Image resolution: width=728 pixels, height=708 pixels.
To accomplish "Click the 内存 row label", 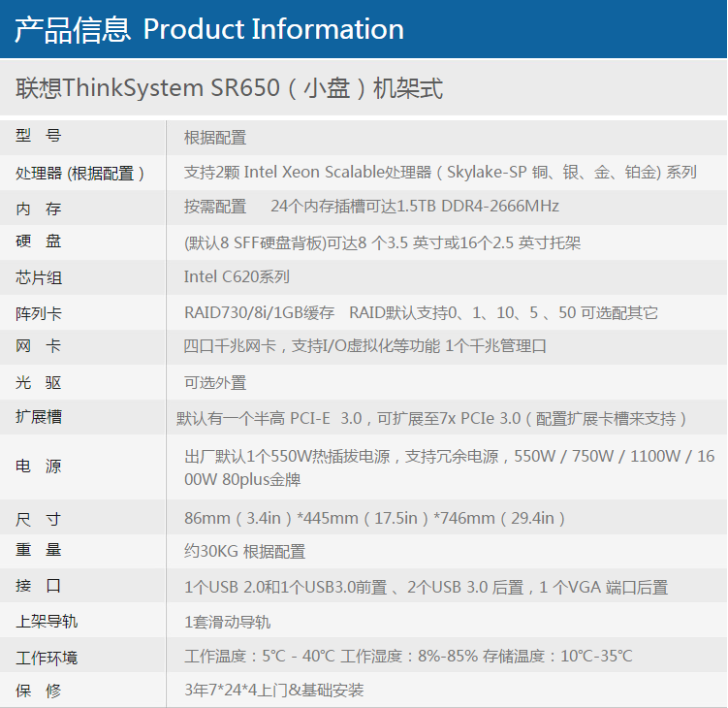I will [x=39, y=209].
